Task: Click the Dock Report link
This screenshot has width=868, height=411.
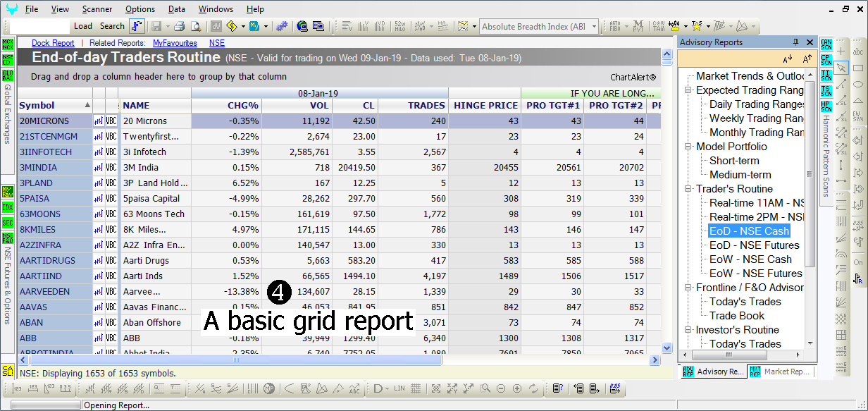Action: (x=53, y=43)
